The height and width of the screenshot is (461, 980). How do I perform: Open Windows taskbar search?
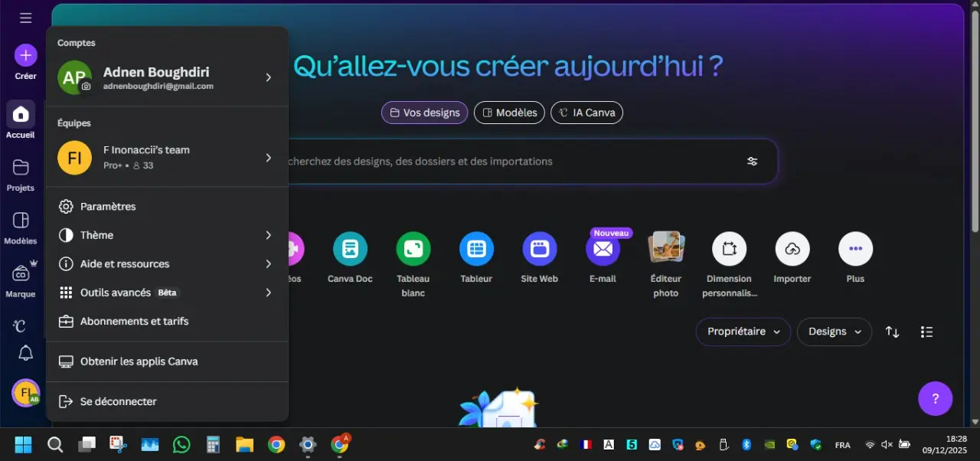click(55, 444)
